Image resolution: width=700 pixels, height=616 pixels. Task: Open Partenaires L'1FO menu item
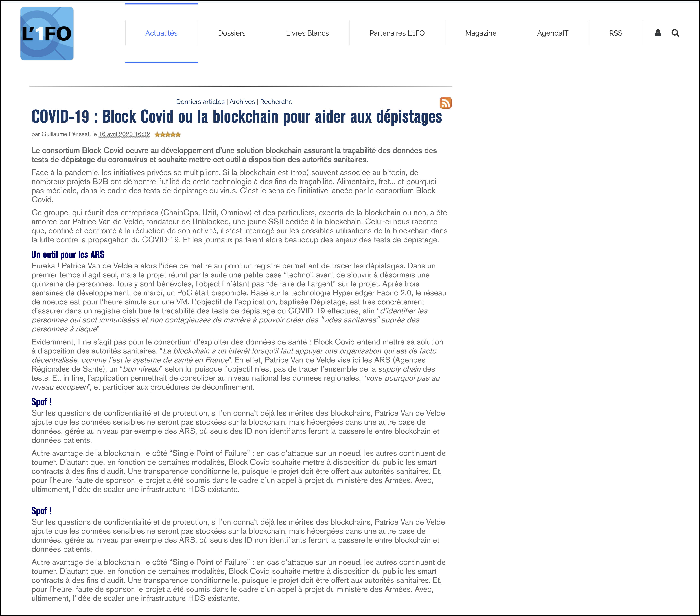click(397, 33)
